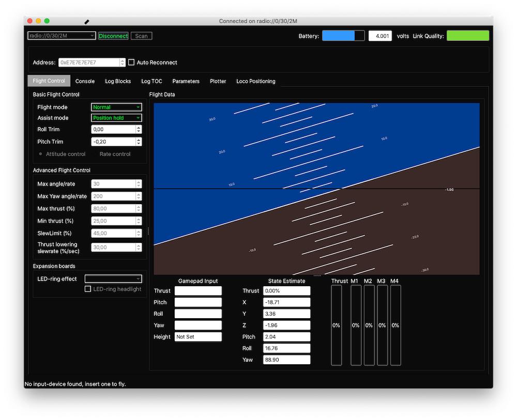The image size is (517, 420).
Task: Enable the Auto Reconnect checkbox
Action: coord(131,63)
